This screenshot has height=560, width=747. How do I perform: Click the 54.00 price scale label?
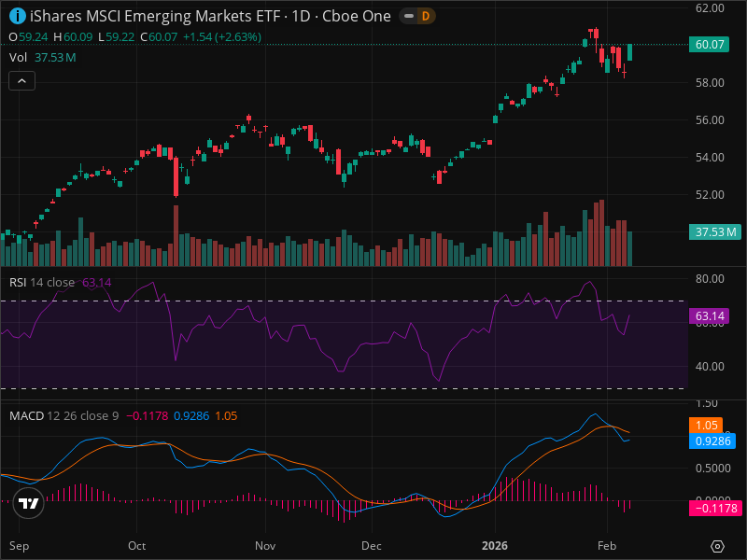pyautogui.click(x=710, y=157)
